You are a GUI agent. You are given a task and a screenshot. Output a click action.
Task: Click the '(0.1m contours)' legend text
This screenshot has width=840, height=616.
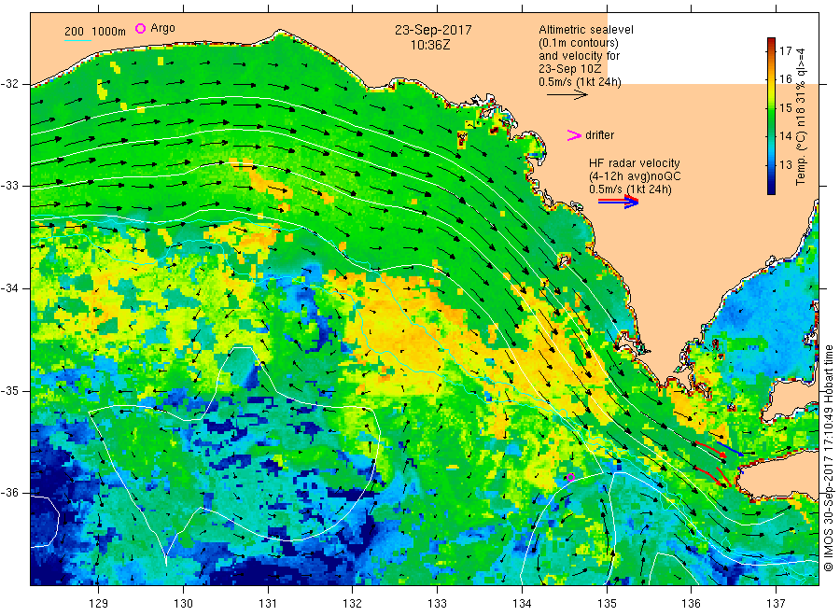pyautogui.click(x=579, y=43)
